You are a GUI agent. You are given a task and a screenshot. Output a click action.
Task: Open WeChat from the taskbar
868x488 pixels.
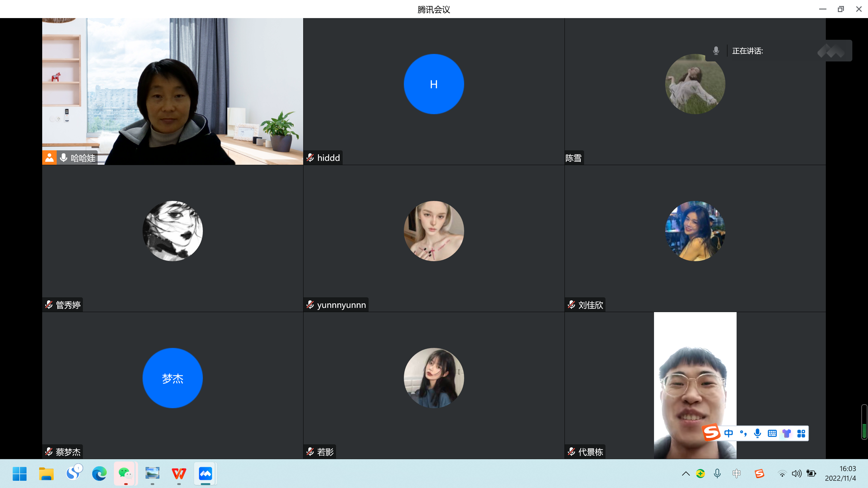(125, 474)
